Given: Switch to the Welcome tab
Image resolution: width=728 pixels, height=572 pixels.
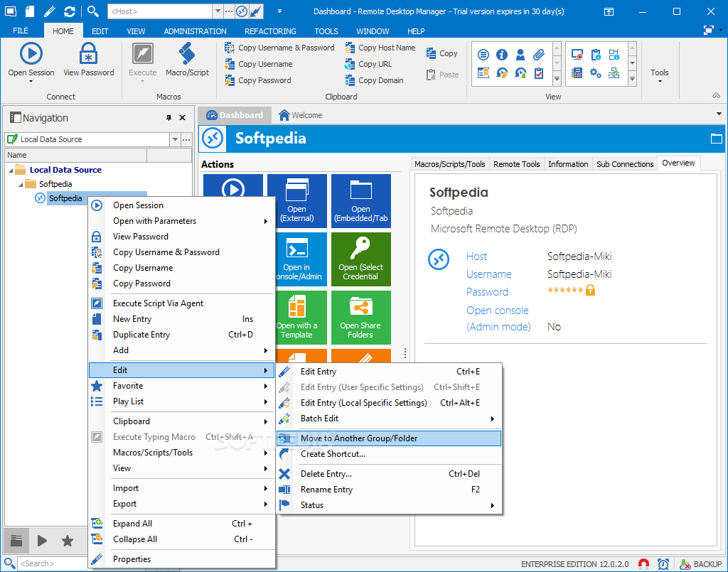Looking at the screenshot, I should (301, 115).
